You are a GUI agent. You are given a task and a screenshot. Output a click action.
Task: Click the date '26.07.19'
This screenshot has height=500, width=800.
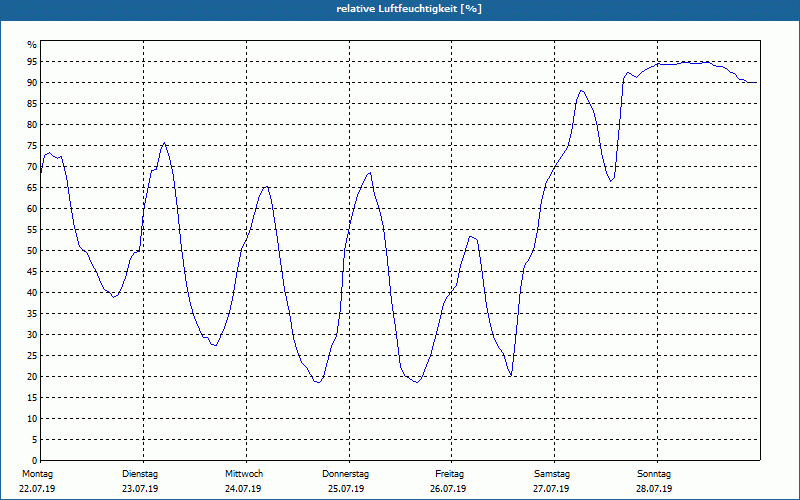[448, 489]
